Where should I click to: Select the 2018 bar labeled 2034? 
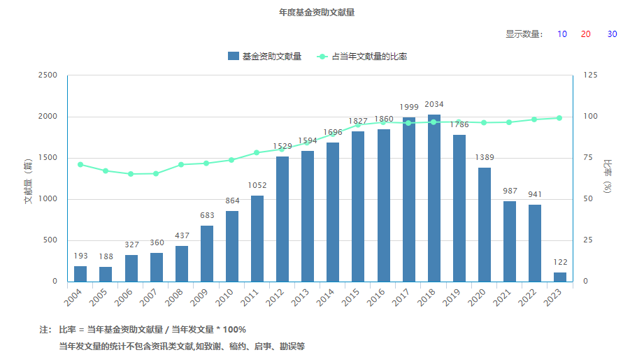point(434,198)
